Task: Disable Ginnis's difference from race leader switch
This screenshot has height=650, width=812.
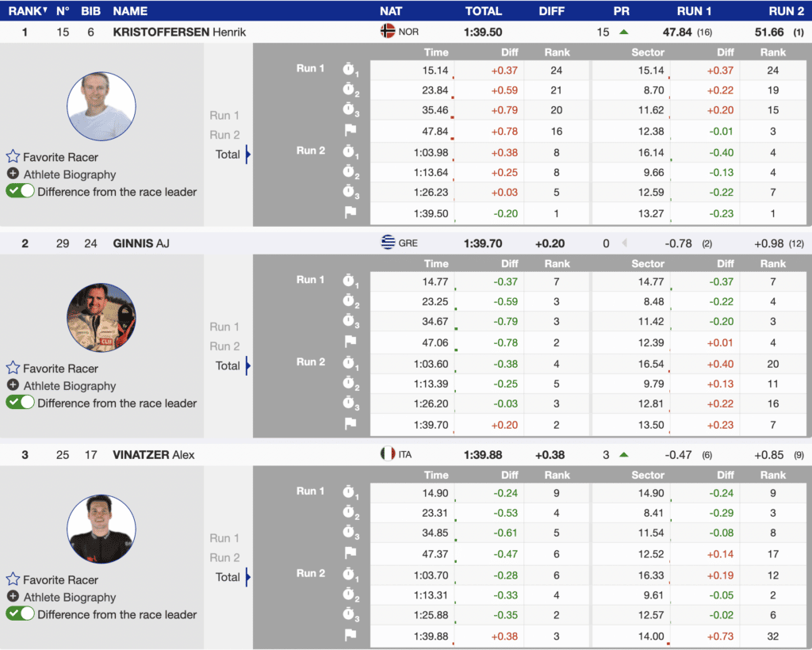Action: click(x=21, y=403)
